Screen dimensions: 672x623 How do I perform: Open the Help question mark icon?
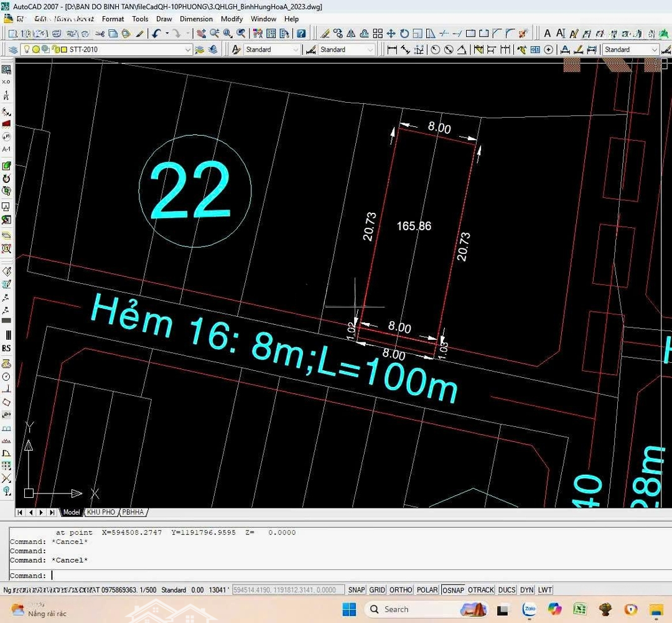(301, 34)
